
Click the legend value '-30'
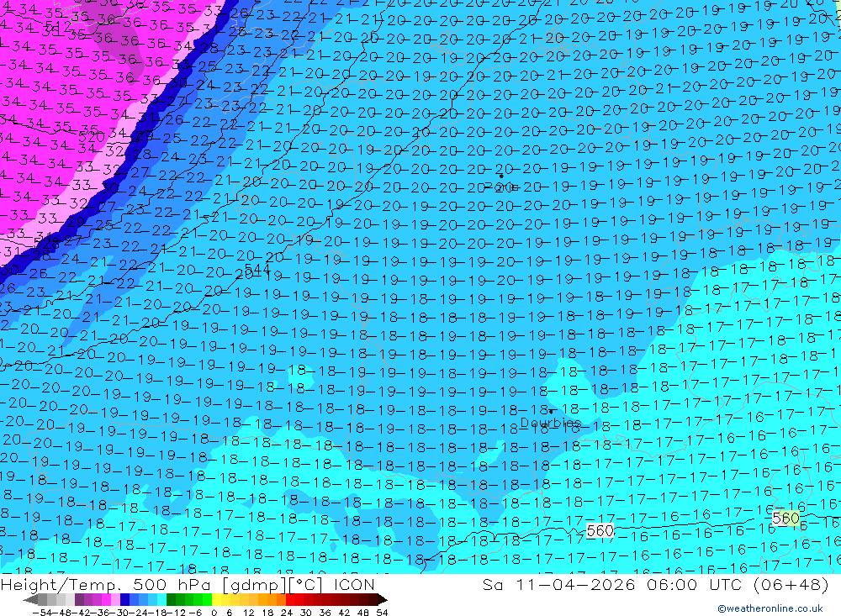[x=119, y=613]
